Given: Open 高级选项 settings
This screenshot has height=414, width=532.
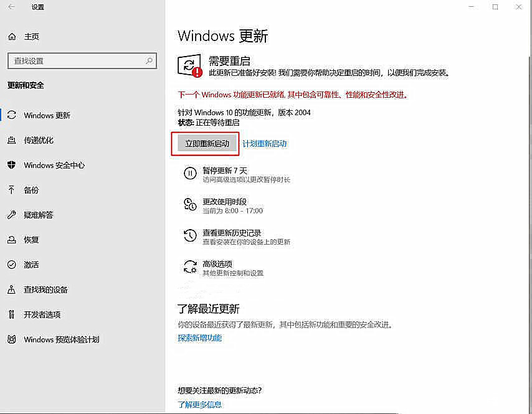Looking at the screenshot, I should click(x=224, y=268).
